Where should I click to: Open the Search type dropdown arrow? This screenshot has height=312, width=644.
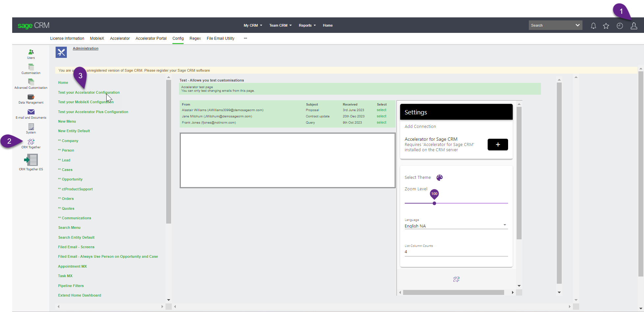click(577, 25)
